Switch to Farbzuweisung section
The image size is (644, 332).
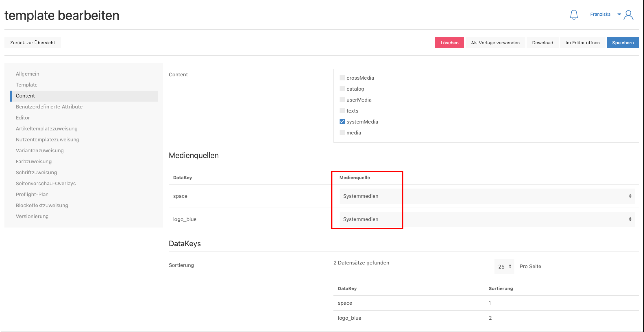[34, 161]
